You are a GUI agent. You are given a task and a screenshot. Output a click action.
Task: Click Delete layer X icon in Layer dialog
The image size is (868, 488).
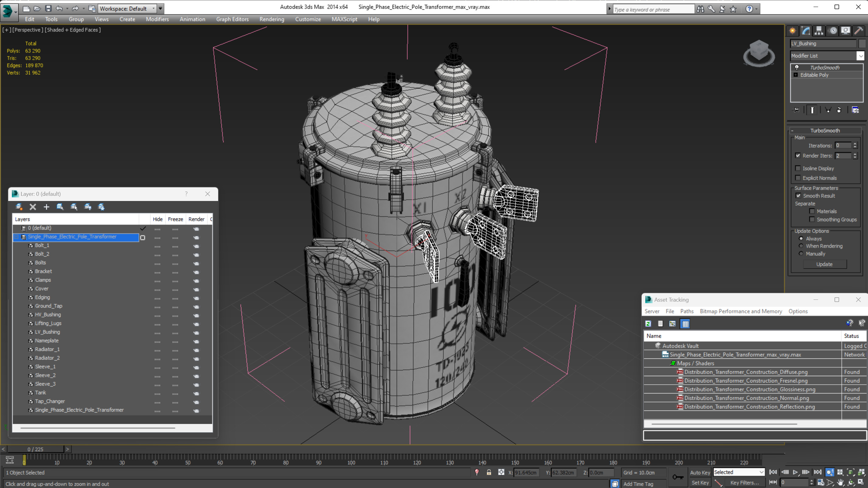33,207
